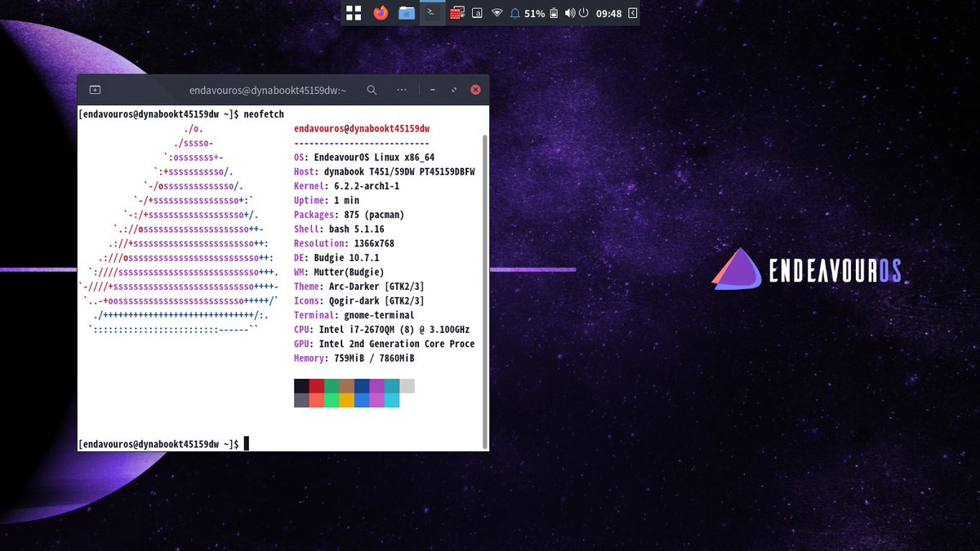Click the 'Memory: 759MiB / 7860MiB' line
Image resolution: width=980 pixels, height=551 pixels.
(x=354, y=358)
